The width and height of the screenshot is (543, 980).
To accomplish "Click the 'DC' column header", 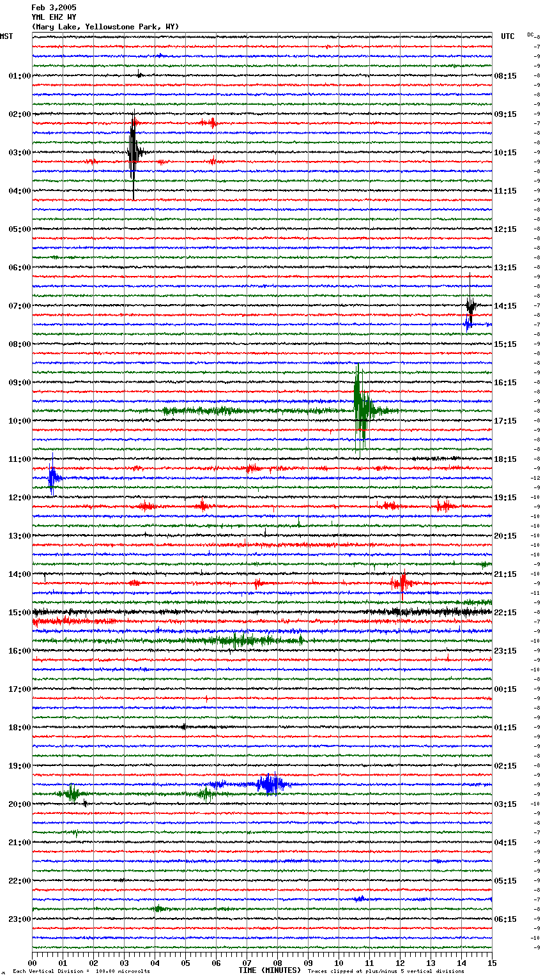I will coord(530,34).
